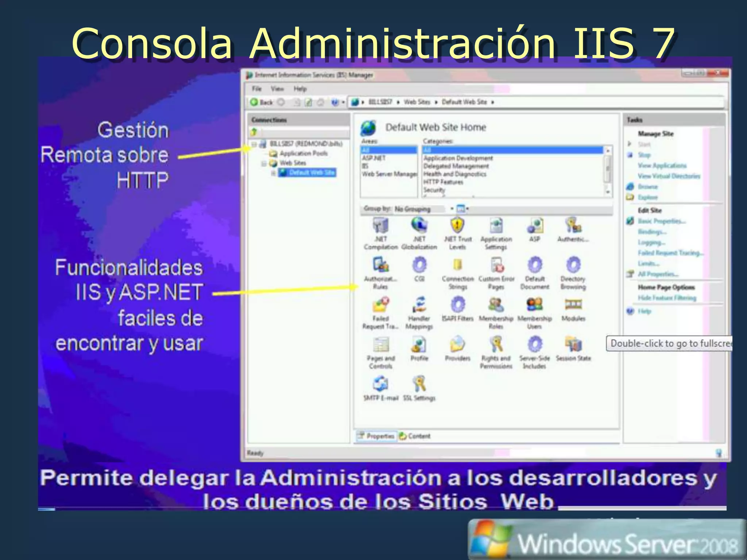The width and height of the screenshot is (747, 560).
Task: Click the Failed Request Tracing task link
Action: [671, 253]
